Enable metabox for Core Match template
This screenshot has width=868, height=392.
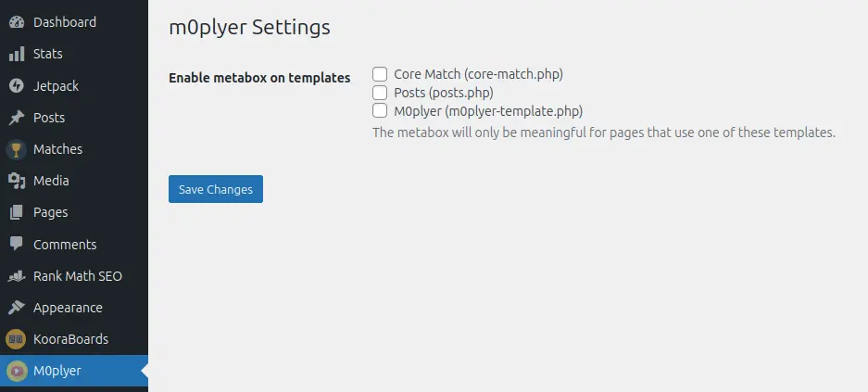(x=380, y=73)
